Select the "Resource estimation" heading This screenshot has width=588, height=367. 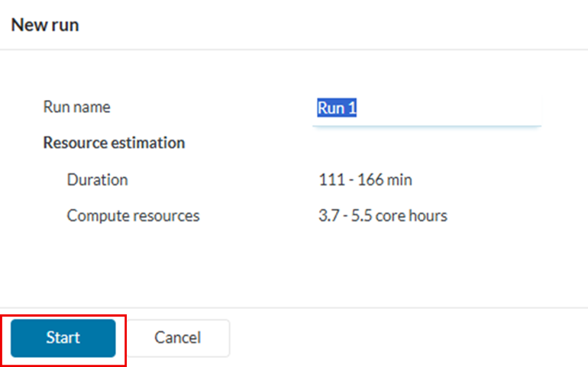tap(114, 143)
